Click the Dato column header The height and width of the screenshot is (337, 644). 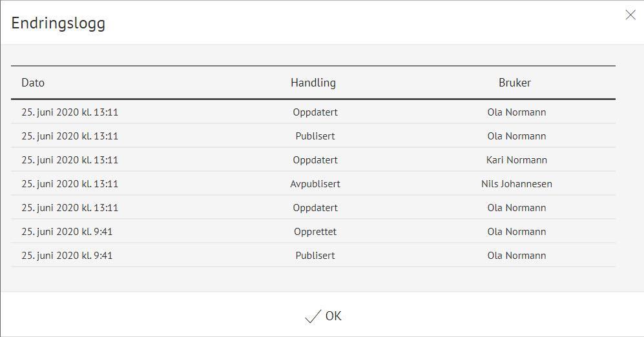tap(33, 83)
